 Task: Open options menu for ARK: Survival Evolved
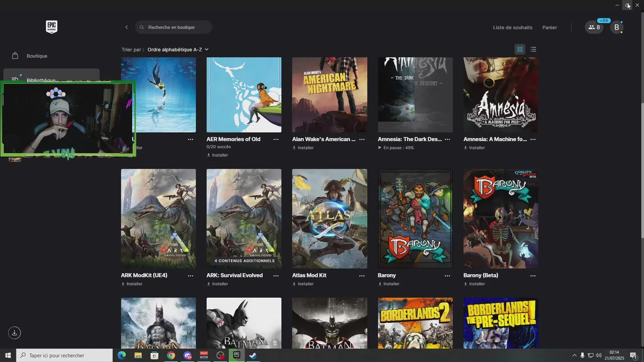276,276
